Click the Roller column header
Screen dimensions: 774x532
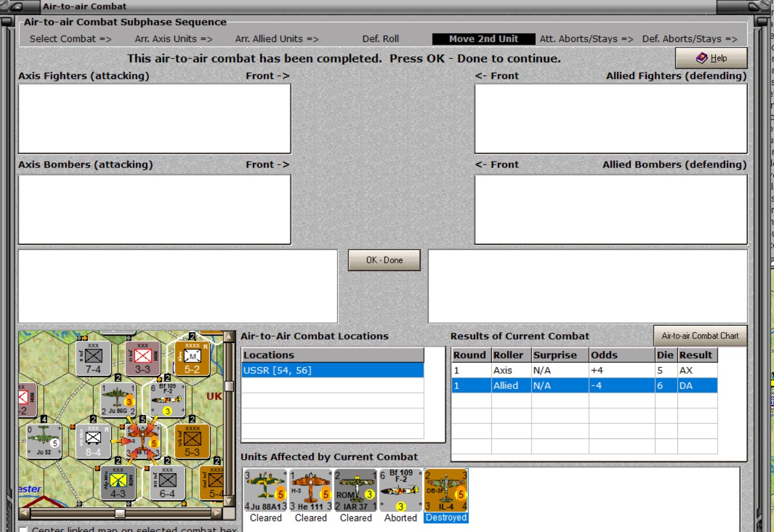tap(511, 355)
